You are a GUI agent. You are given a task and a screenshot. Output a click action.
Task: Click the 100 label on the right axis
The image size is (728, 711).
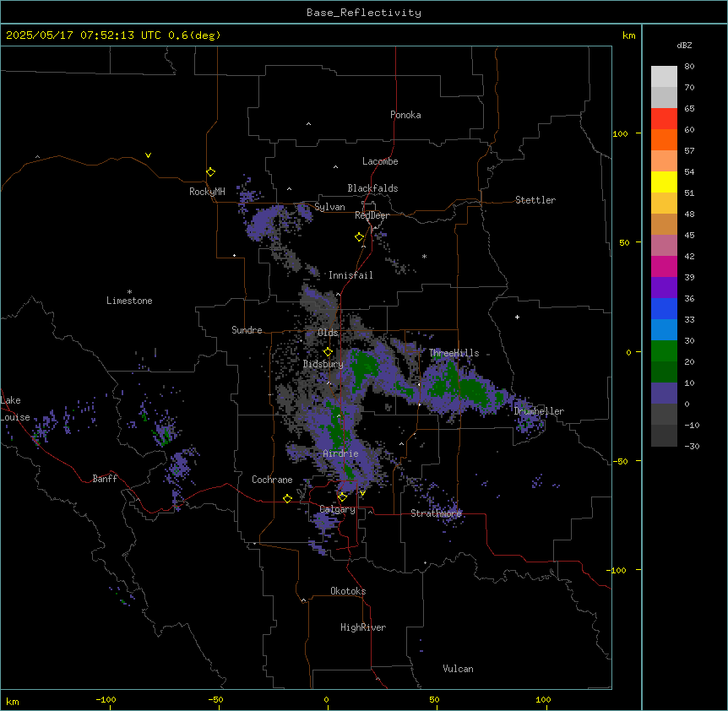pos(620,133)
